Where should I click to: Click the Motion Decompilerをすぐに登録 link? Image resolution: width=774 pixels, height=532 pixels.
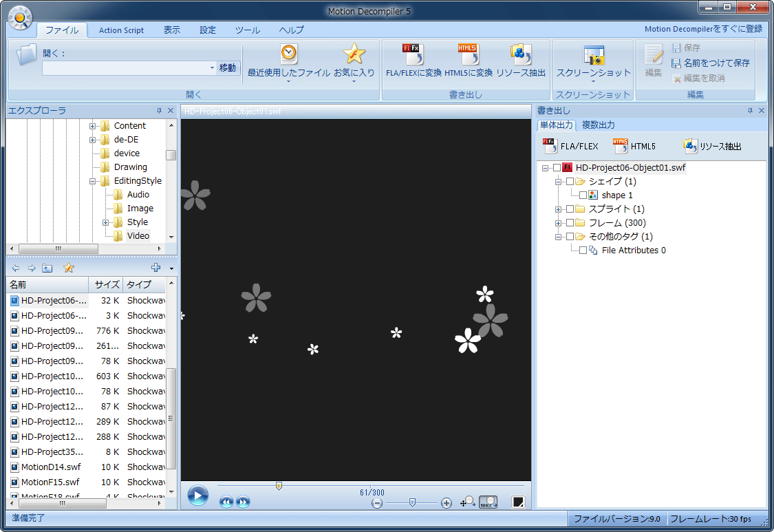(x=703, y=29)
